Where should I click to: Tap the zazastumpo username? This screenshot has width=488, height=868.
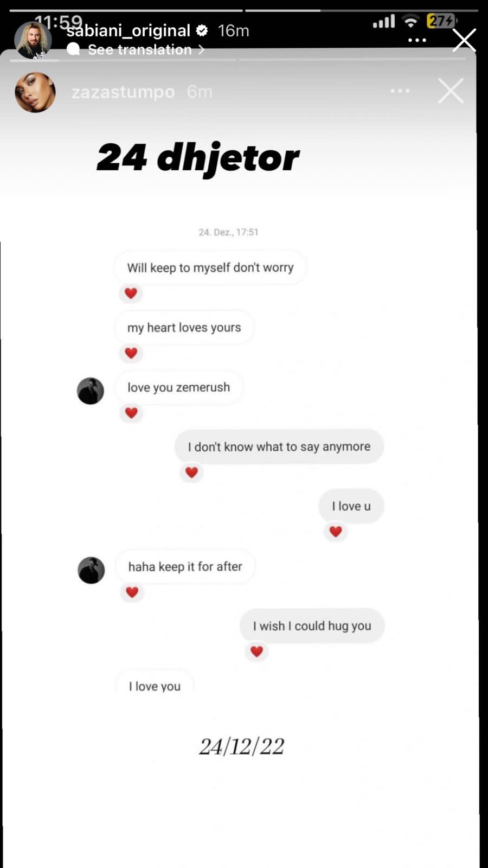(123, 92)
